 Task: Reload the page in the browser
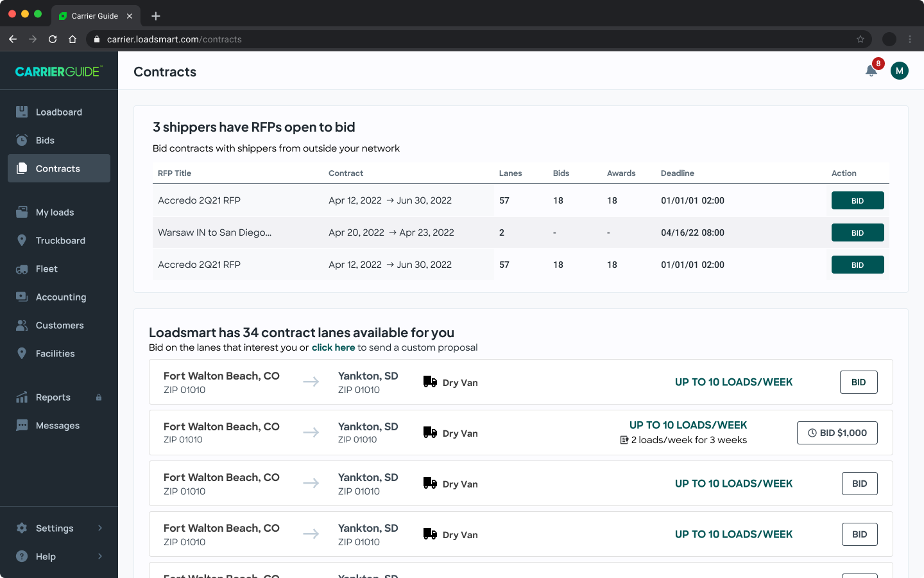[x=53, y=39]
